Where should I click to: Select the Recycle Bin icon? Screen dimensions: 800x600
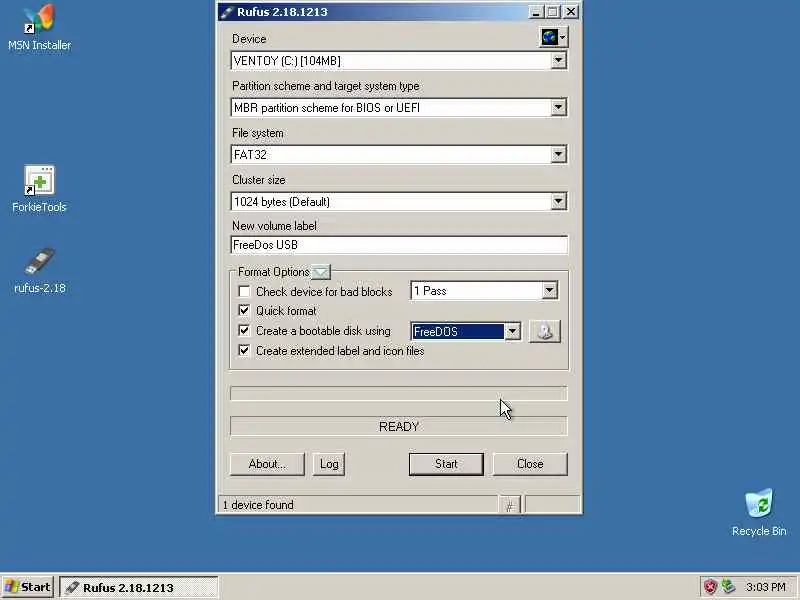(x=759, y=513)
